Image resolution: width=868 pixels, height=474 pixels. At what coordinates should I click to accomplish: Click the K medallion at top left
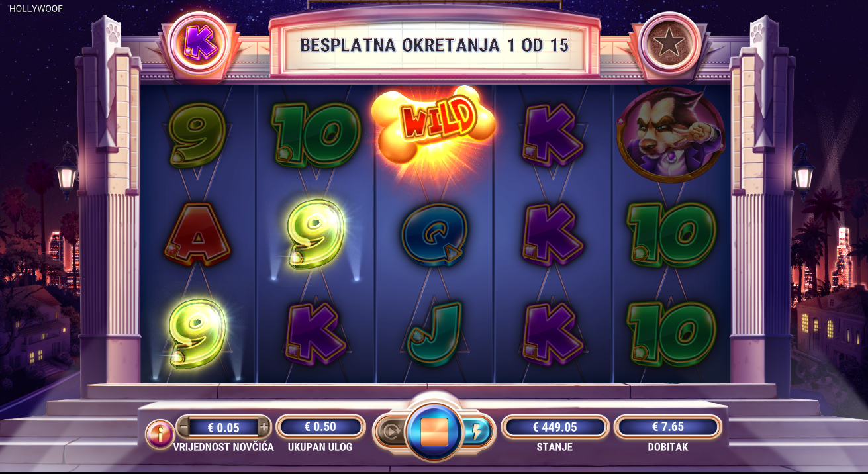pyautogui.click(x=197, y=42)
